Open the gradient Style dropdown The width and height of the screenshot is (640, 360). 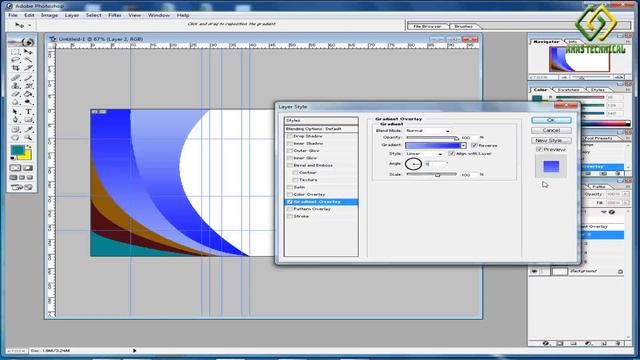[x=424, y=154]
